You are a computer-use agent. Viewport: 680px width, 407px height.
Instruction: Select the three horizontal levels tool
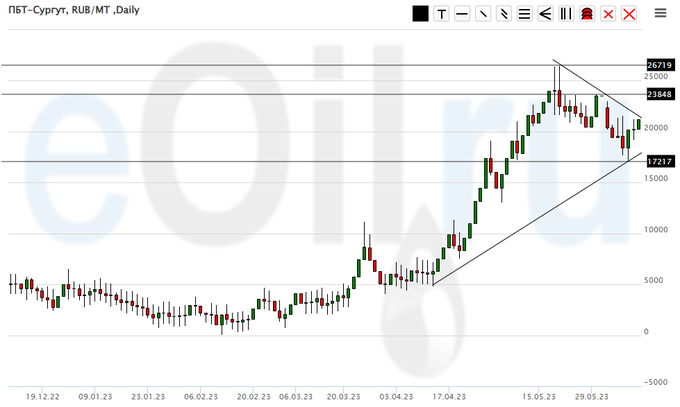[524, 14]
